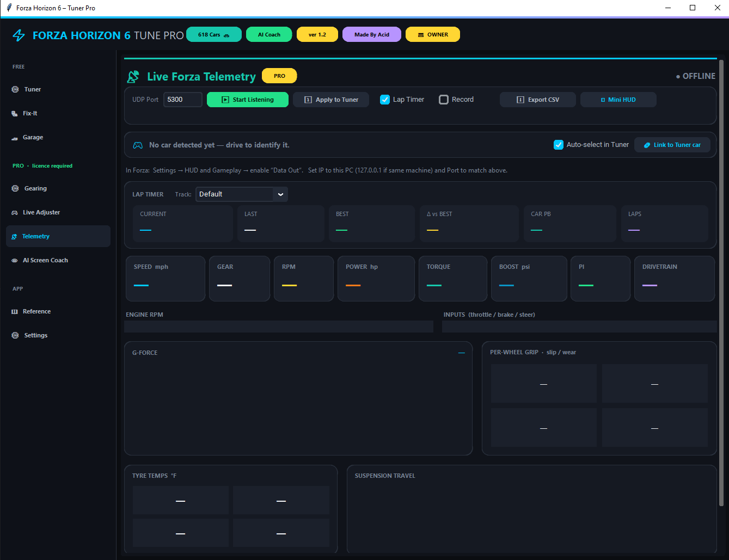Open the Gearing page

coord(58,188)
